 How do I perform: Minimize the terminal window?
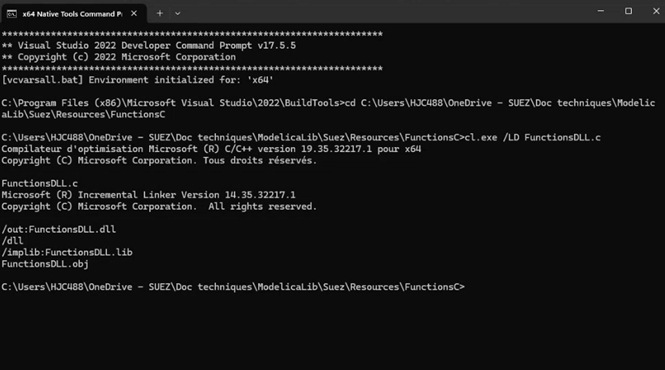(601, 11)
